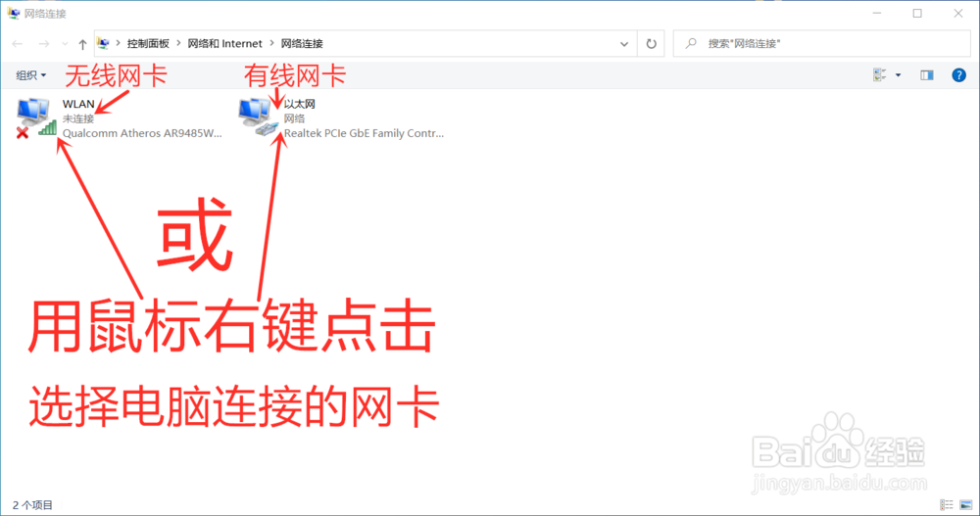
Task: Click the change view icon
Action: click(x=880, y=75)
